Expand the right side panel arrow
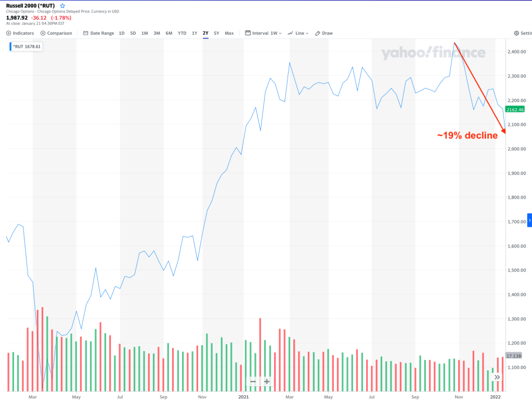The height and width of the screenshot is (404, 532). (529, 220)
